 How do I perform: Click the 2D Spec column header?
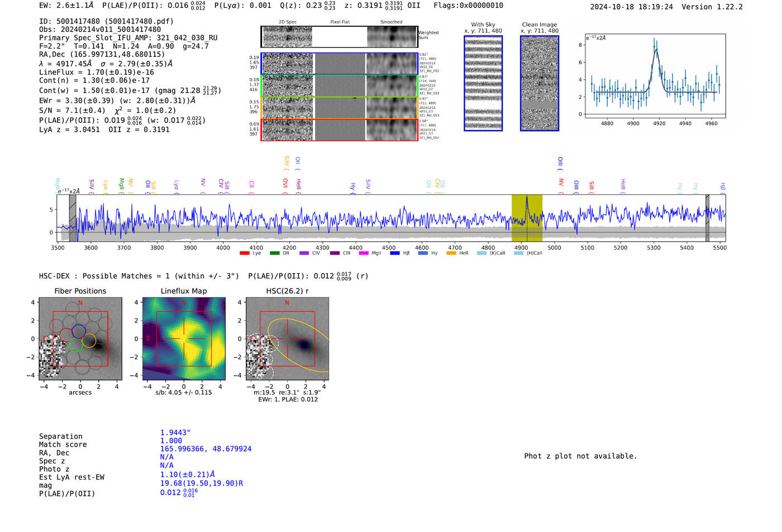click(288, 22)
